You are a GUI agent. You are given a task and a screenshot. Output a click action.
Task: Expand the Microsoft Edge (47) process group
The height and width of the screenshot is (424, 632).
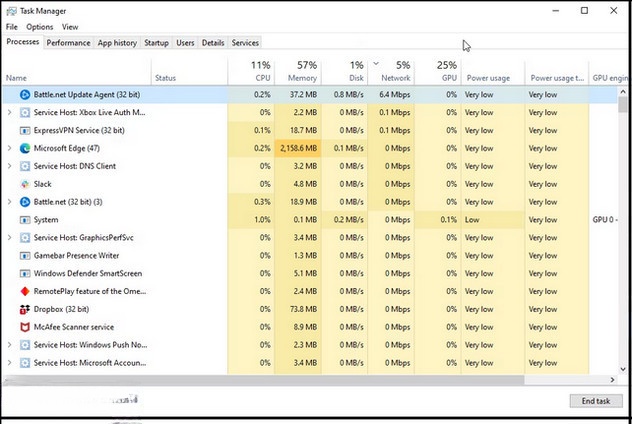(x=9, y=148)
